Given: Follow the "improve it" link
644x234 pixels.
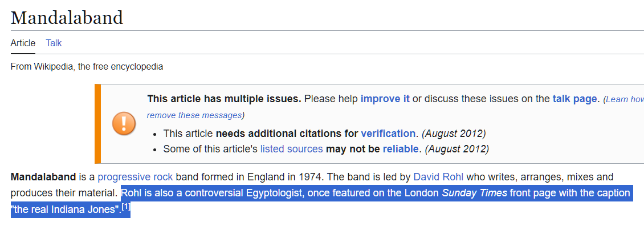Looking at the screenshot, I should pyautogui.click(x=385, y=99).
